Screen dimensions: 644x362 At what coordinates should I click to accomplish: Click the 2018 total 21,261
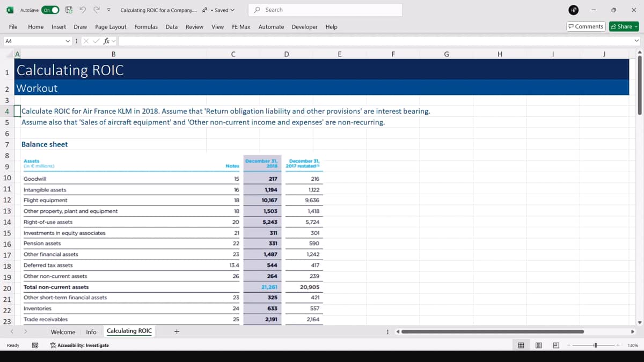269,287
